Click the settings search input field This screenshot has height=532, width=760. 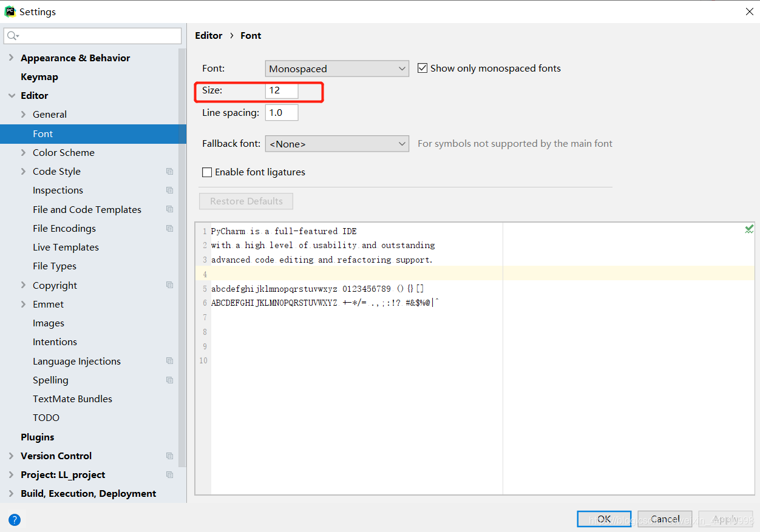coord(92,36)
